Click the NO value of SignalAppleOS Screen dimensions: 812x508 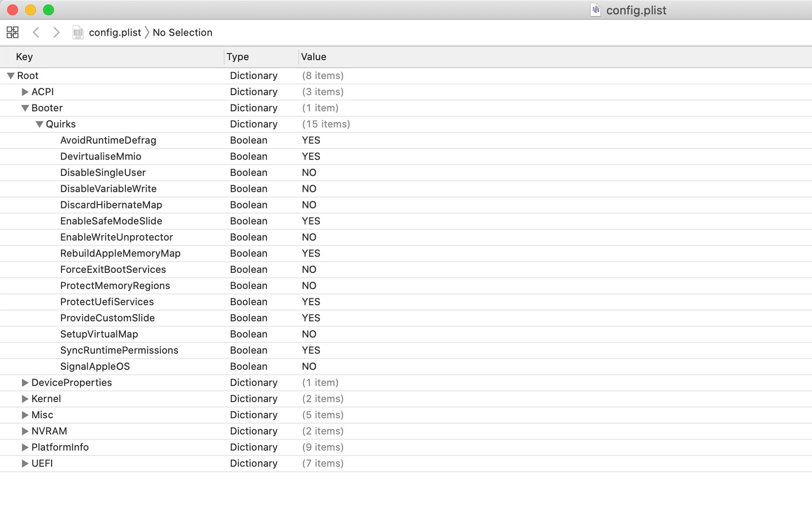[x=309, y=366]
